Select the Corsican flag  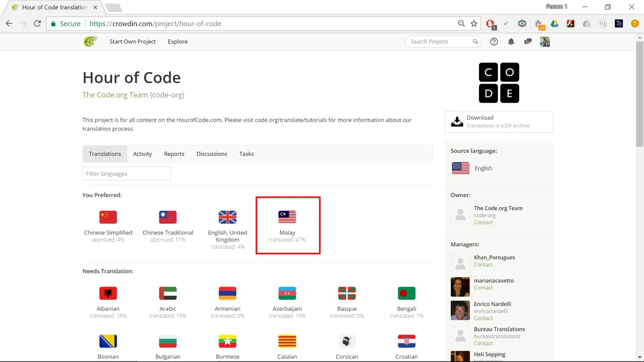pyautogui.click(x=347, y=341)
